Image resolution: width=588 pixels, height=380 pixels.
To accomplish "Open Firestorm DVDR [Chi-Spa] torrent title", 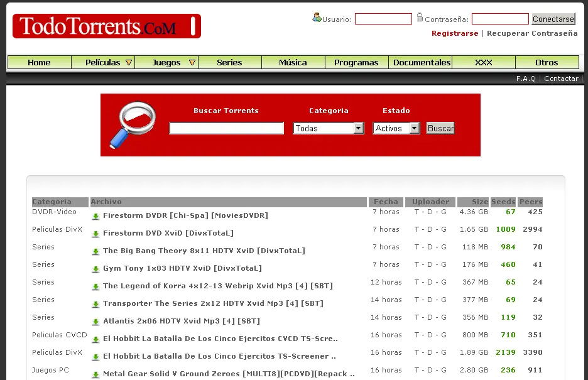I will [x=185, y=215].
